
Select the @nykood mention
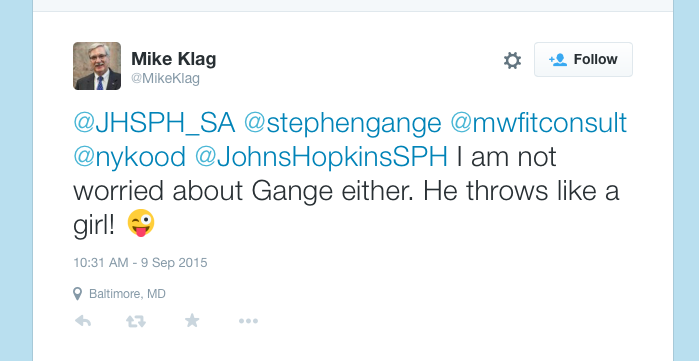(x=129, y=158)
